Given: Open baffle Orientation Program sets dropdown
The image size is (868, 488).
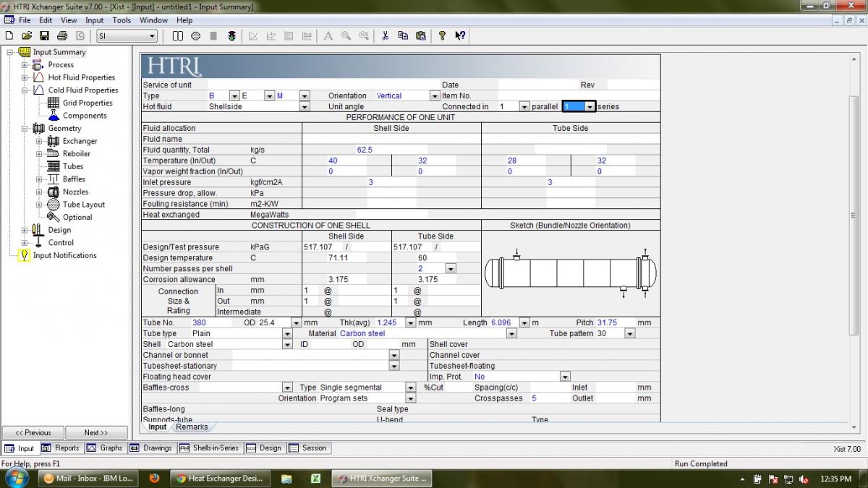Looking at the screenshot, I should pyautogui.click(x=409, y=398).
